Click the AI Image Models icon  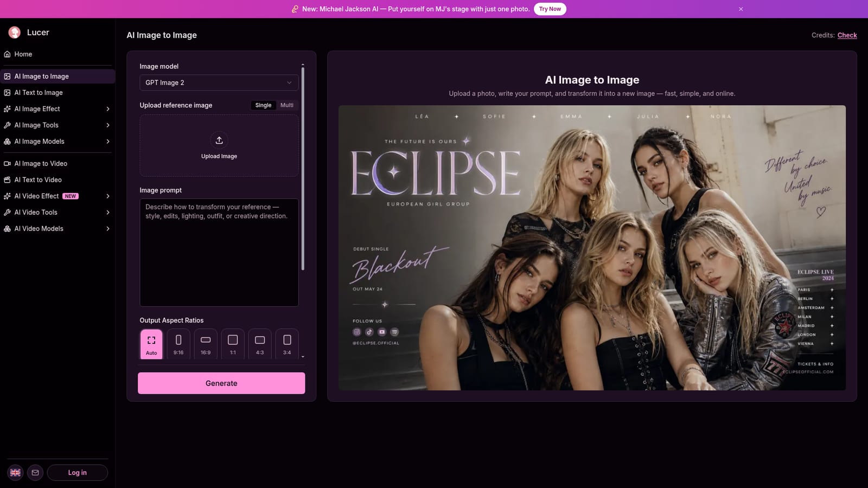[x=7, y=142]
